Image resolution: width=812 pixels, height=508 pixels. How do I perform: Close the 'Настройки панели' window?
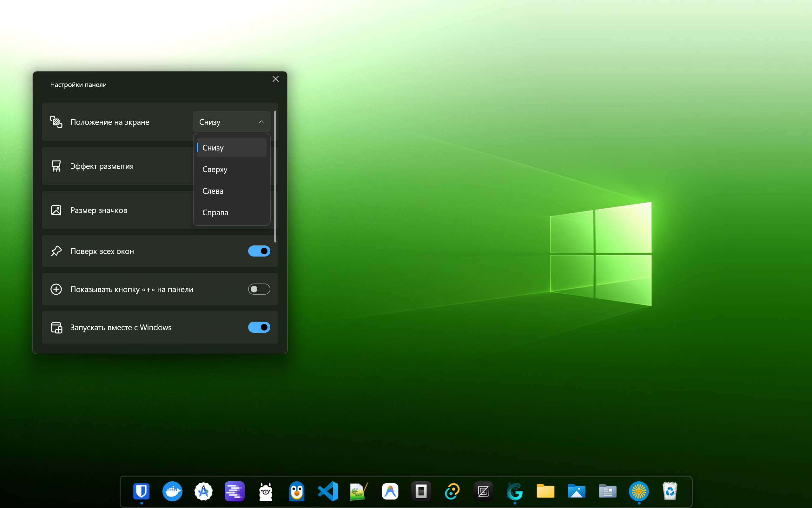(276, 79)
